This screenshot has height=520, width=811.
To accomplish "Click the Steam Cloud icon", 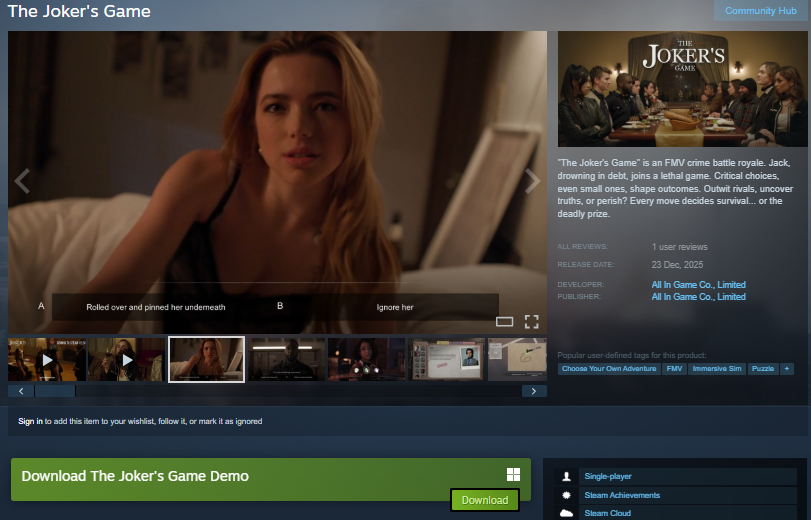I will coord(566,513).
